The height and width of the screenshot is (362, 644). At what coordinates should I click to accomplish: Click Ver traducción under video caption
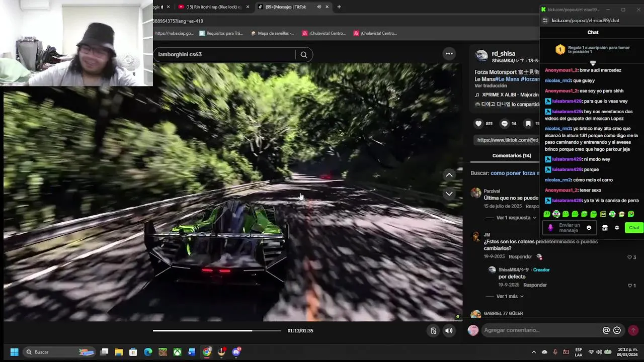click(x=491, y=86)
